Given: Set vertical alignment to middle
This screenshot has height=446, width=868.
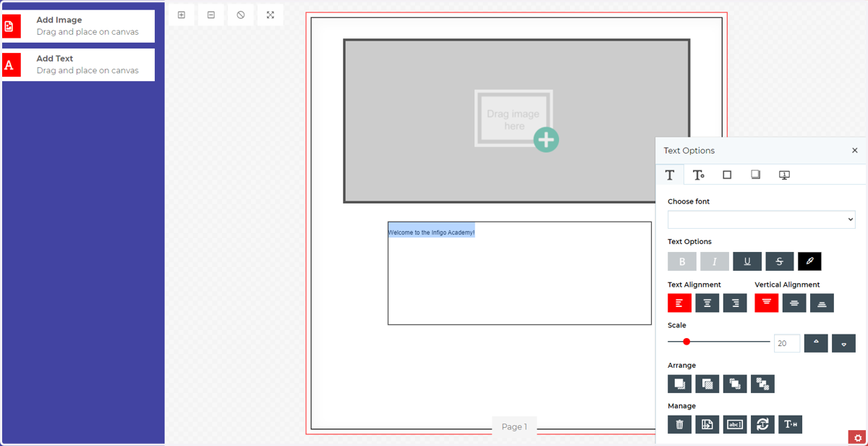Looking at the screenshot, I should coord(794,303).
